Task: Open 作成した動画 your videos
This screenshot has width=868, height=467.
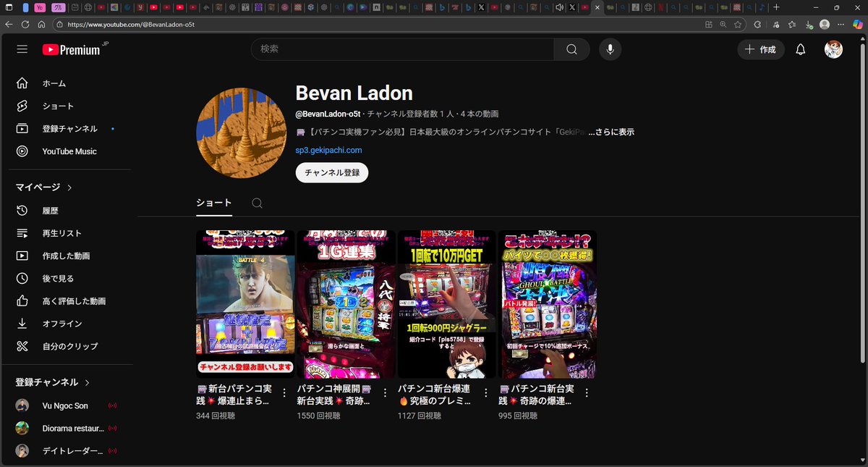Action: point(65,256)
